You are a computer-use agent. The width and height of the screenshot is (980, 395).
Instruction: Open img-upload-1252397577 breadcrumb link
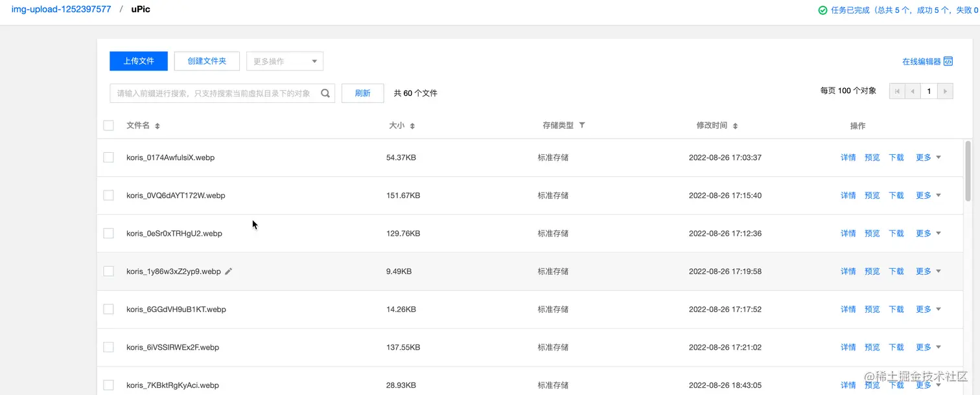coord(61,10)
